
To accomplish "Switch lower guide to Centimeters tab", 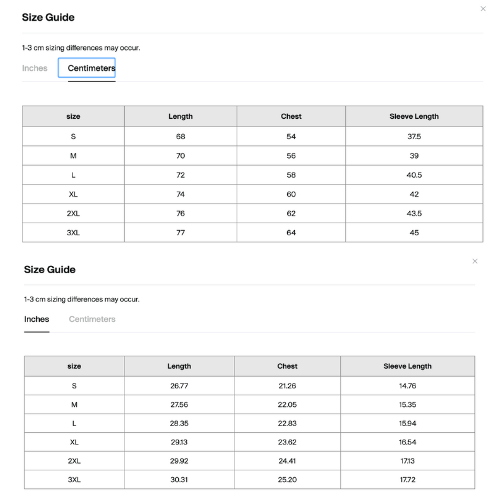I will (x=92, y=319).
